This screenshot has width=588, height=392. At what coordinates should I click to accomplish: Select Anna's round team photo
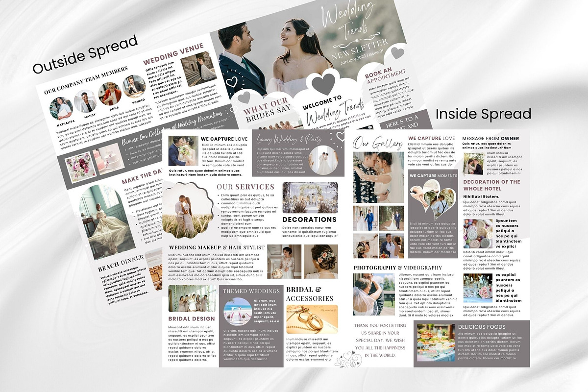click(110, 94)
